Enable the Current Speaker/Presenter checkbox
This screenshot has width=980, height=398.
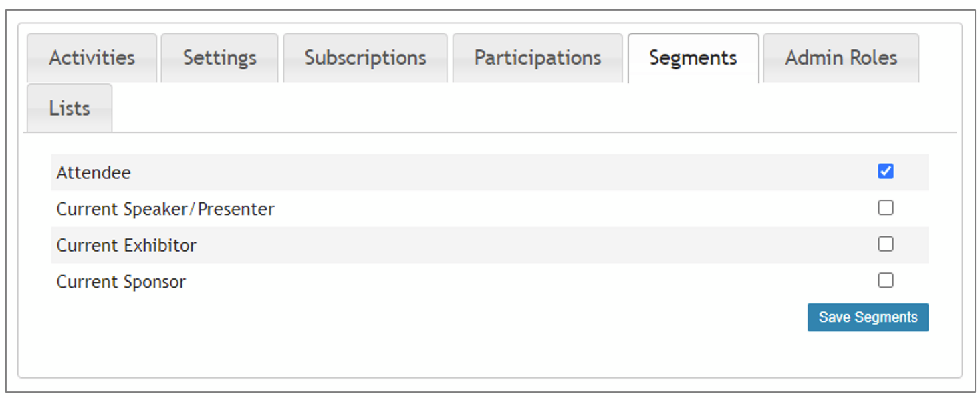885,208
